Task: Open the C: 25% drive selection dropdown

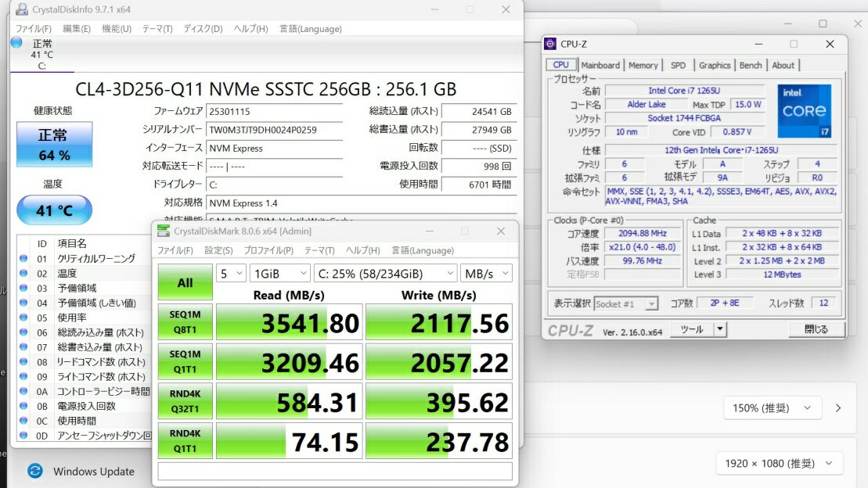Action: pyautogui.click(x=385, y=273)
